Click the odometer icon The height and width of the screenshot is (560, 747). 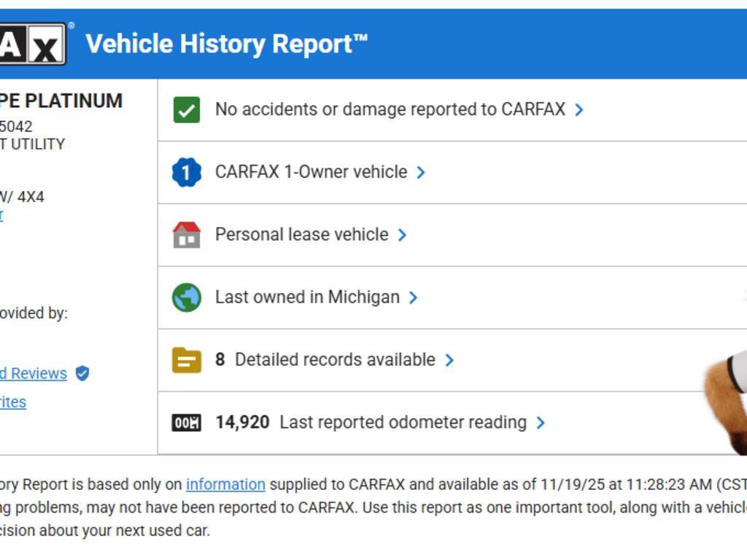pyautogui.click(x=187, y=423)
